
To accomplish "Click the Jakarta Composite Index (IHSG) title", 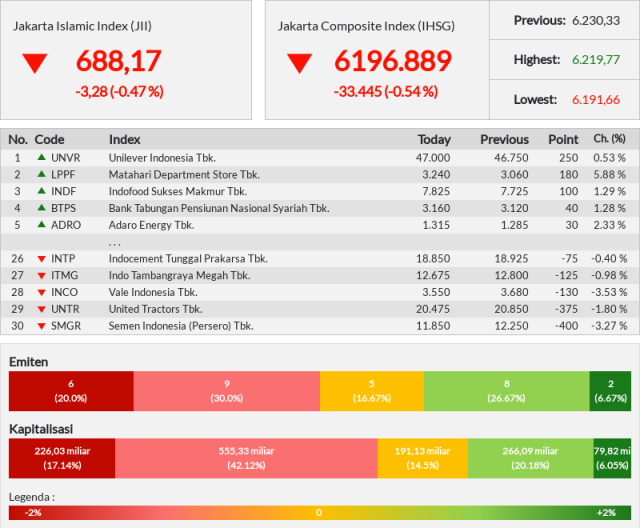I will tap(367, 26).
